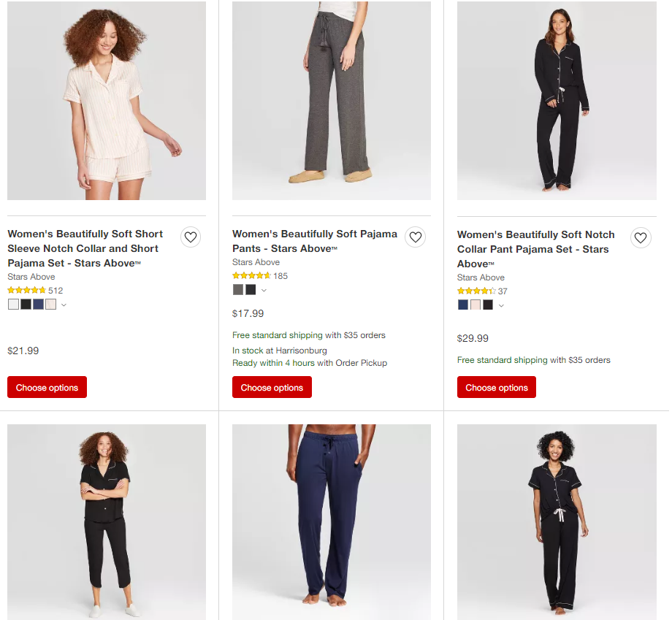This screenshot has width=672, height=620.
Task: Pick navy swatch for Notch Collar Pant Set
Action: (463, 305)
